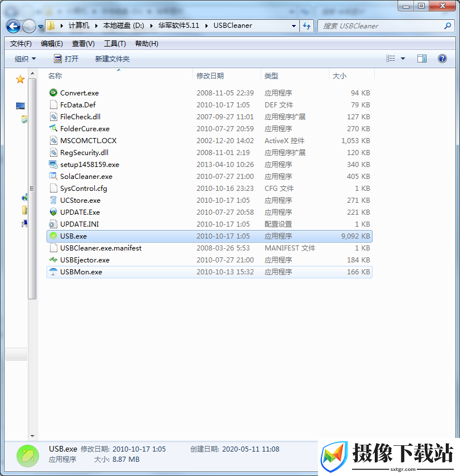Click the 2002-12-20 14:02 date cell

tap(225, 140)
